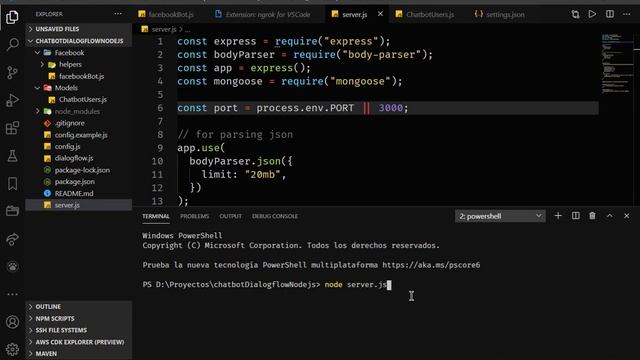Show additional activity bar views
This screenshot has height=360, width=640.
pyautogui.click(x=12, y=294)
